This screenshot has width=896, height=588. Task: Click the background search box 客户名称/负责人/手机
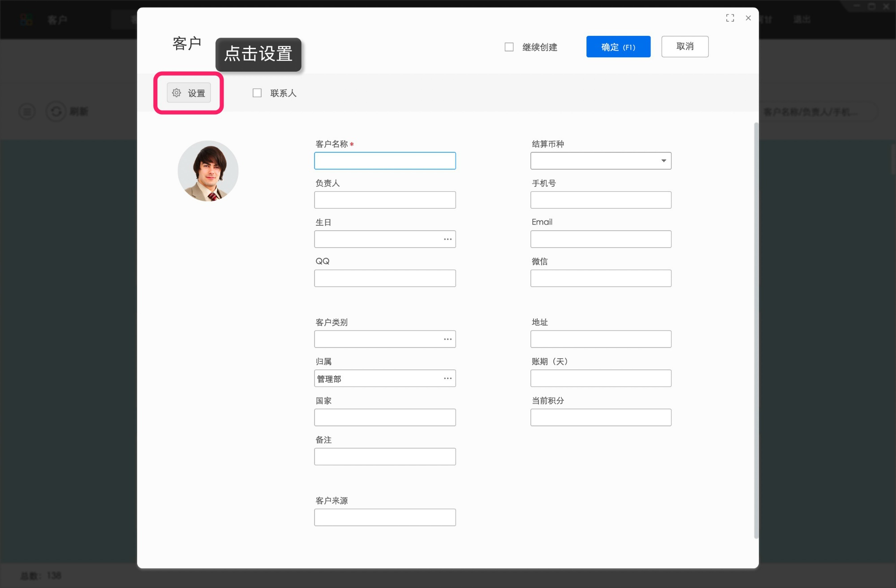pos(818,112)
